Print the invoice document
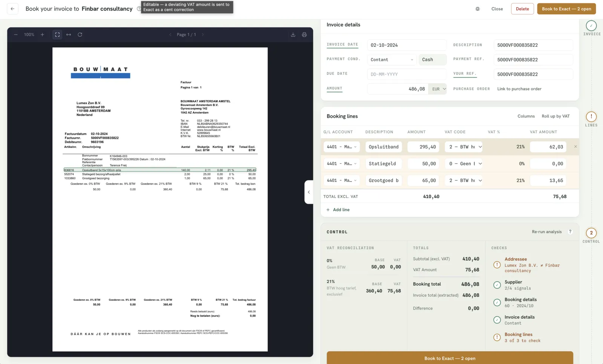Image resolution: width=603 pixels, height=364 pixels. [304, 35]
